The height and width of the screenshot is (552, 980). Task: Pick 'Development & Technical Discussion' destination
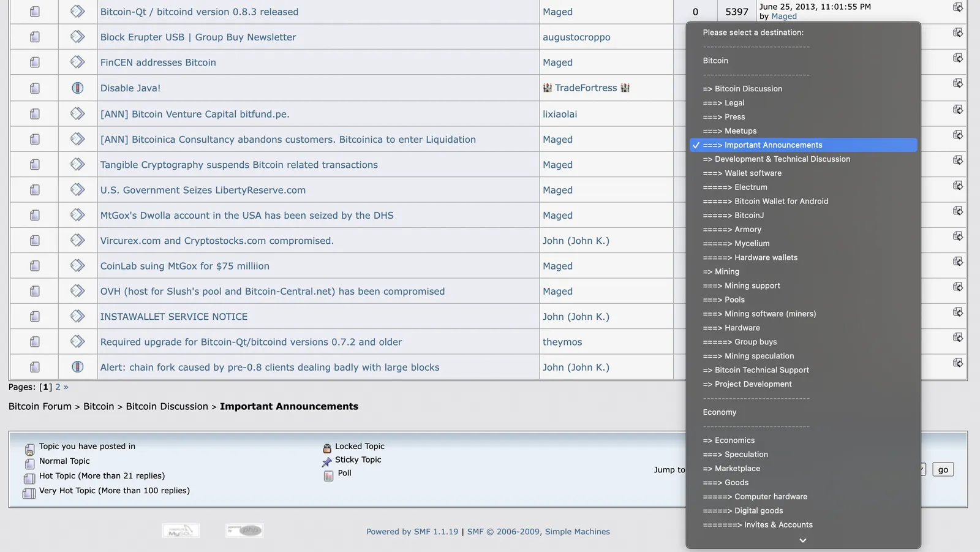coord(803,159)
